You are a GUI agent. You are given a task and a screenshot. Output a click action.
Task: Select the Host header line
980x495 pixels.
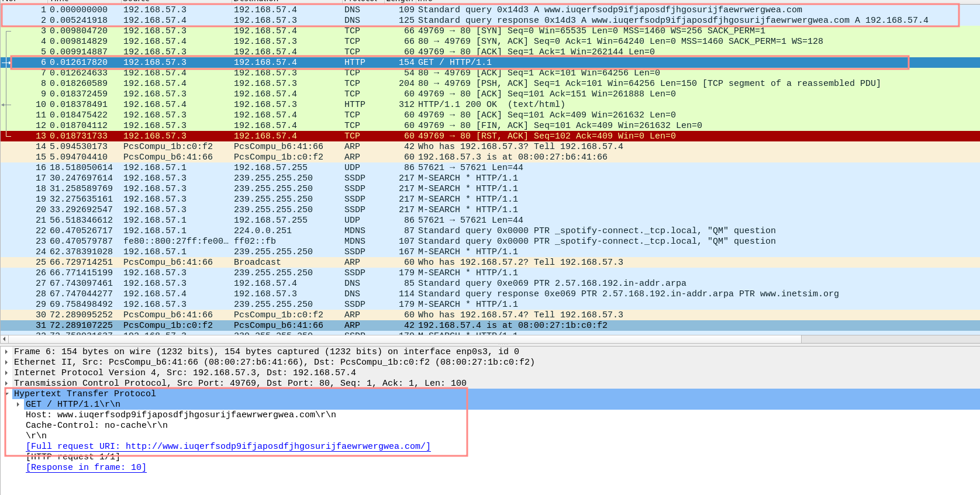coord(181,415)
